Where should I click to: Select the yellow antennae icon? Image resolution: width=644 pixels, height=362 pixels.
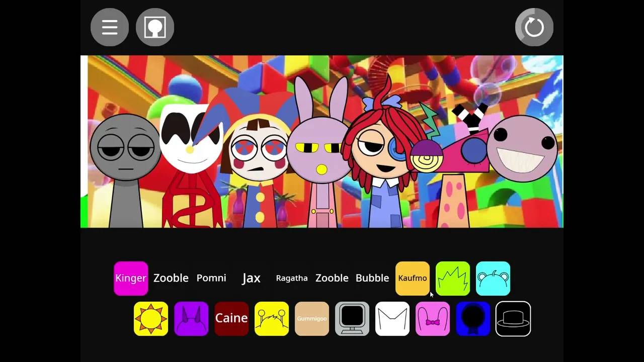pos(272,318)
